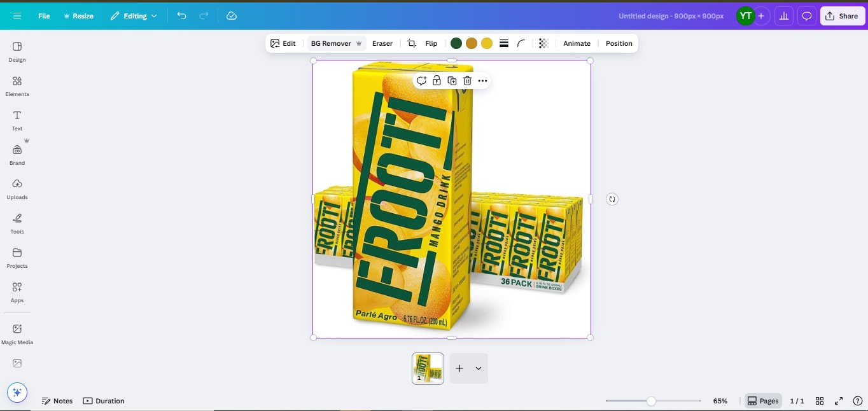Open the File menu
Screen dimensions: 868x411
pyautogui.click(x=44, y=16)
